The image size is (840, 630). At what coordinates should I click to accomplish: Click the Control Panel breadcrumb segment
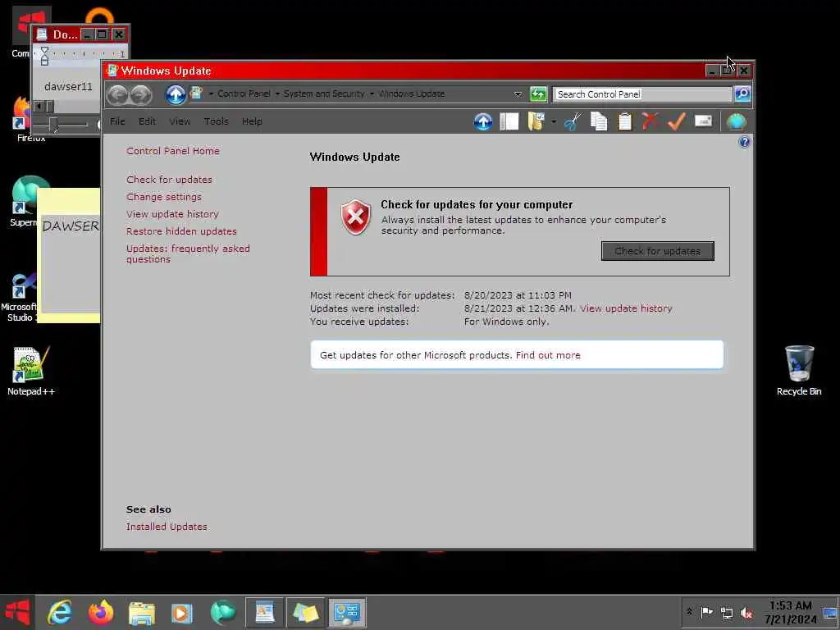244,94
